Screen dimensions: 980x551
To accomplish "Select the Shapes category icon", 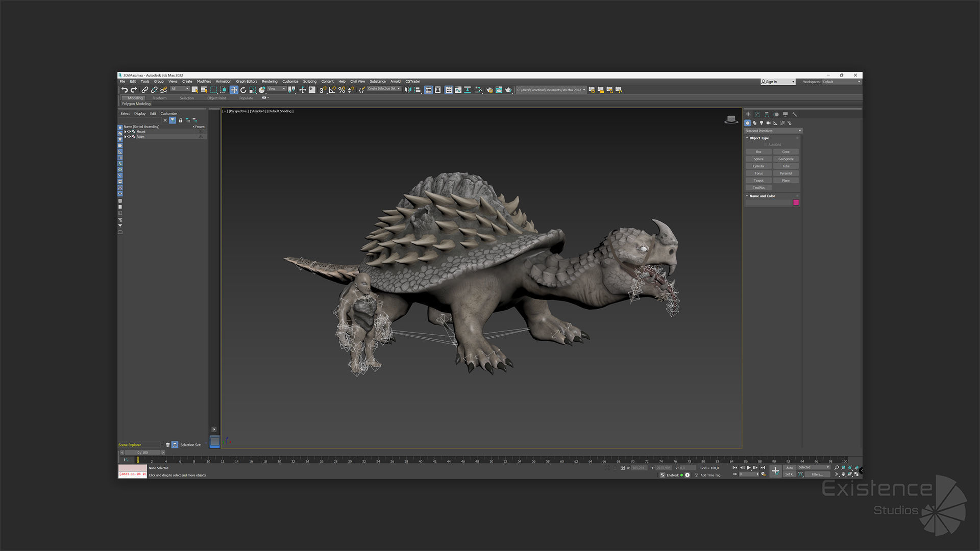I will 754,123.
